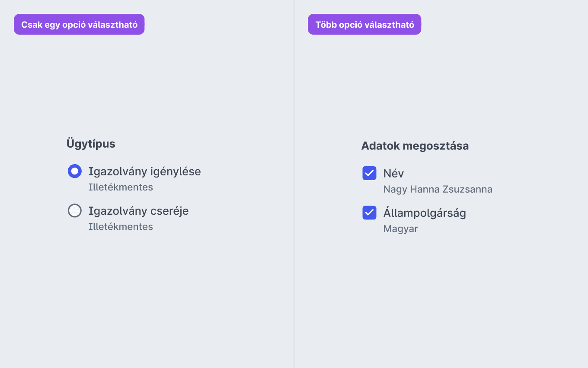Viewport: 588px width, 368px height.
Task: Click Illetékmentes under Igazolvány igénylése
Action: 121,187
